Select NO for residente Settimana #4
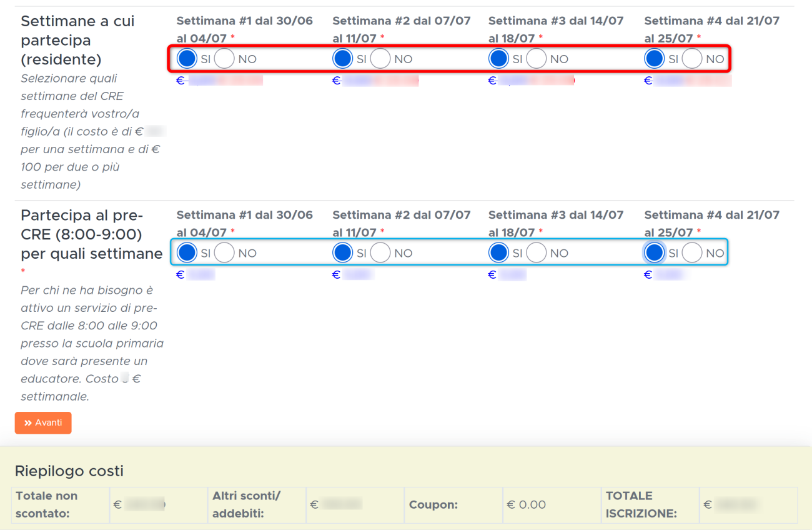 point(692,59)
